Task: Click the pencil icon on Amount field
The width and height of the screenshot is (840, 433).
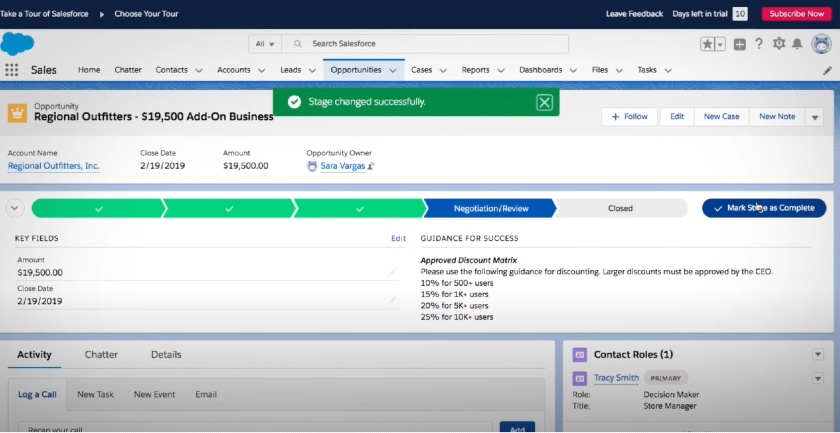Action: click(392, 272)
